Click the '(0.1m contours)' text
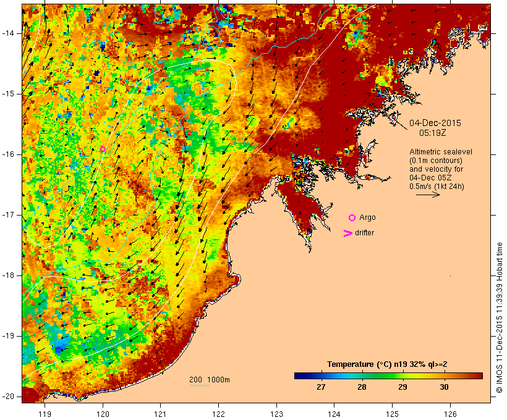The width and height of the screenshot is (507, 420). coord(435,161)
